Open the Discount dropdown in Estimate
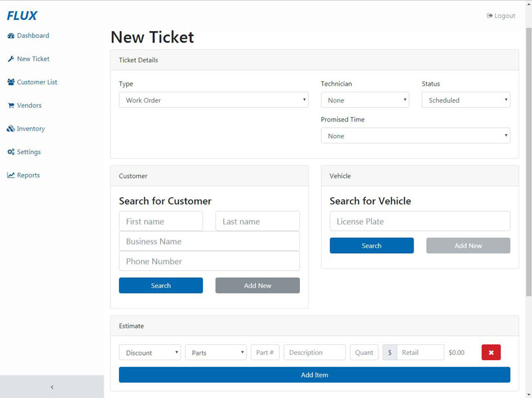 tap(150, 353)
